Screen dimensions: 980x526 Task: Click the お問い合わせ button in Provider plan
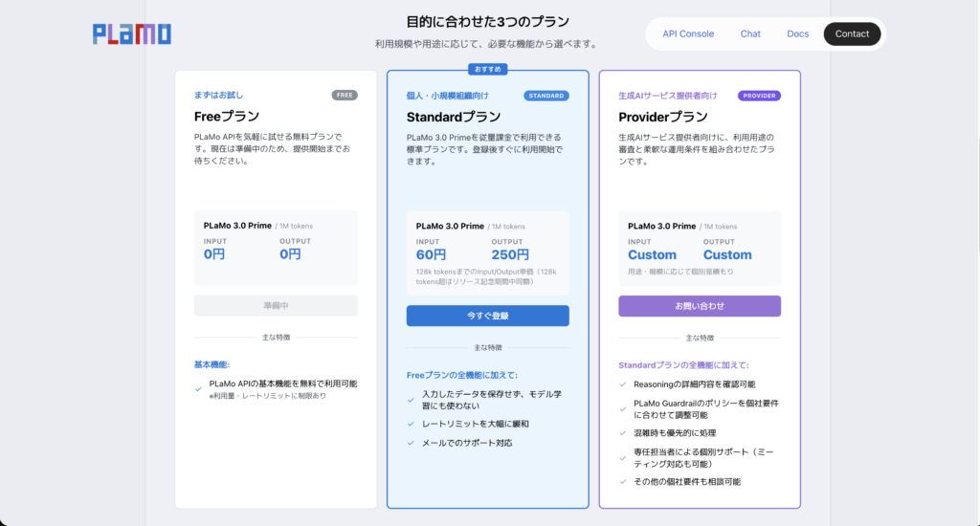point(700,306)
